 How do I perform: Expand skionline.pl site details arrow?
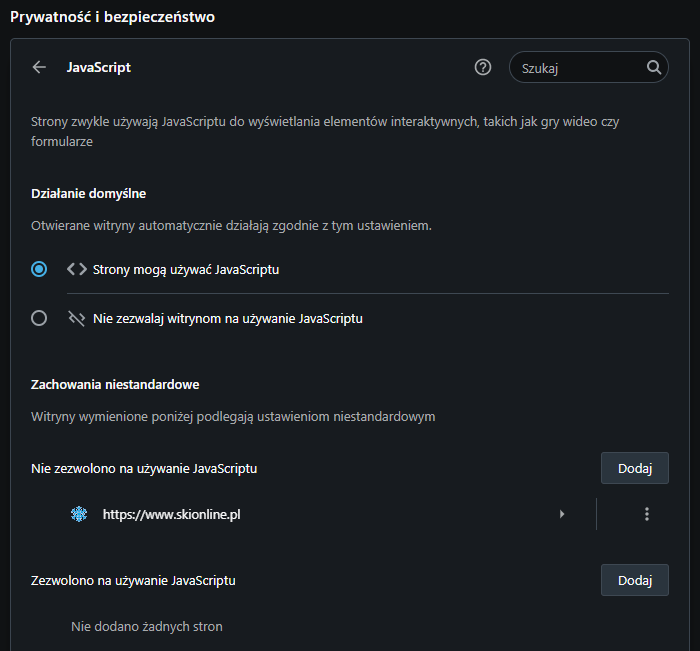pyautogui.click(x=562, y=514)
